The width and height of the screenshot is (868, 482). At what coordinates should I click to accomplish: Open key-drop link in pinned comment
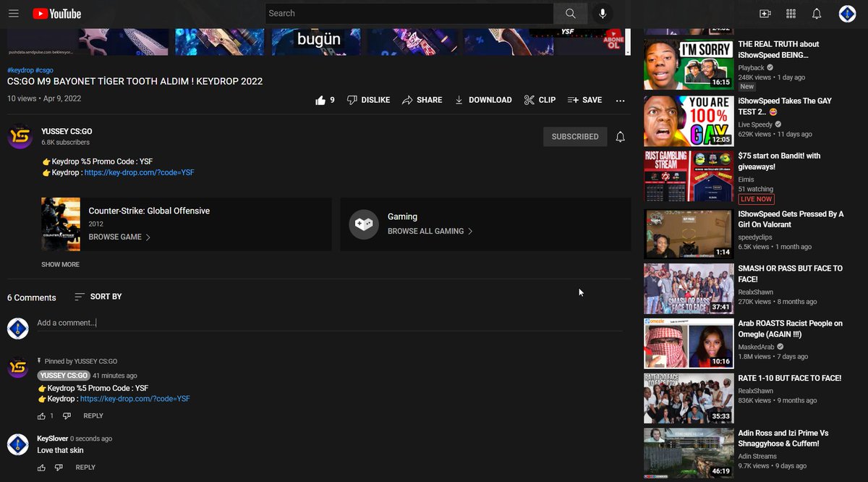pos(135,399)
